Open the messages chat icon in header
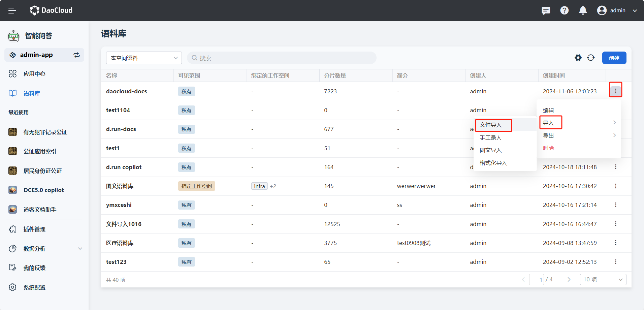644x310 pixels. tap(546, 10)
